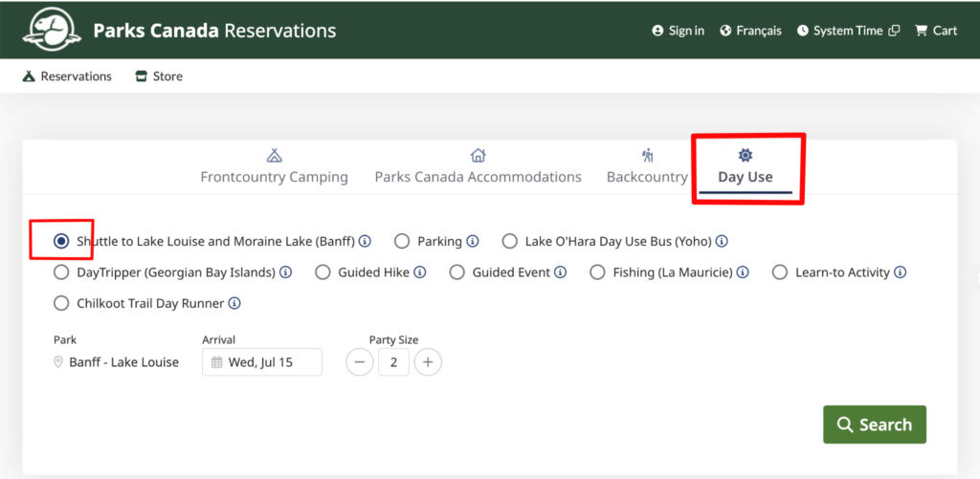Open the Store menu item
Screen dimensions: 980x479
coord(160,76)
